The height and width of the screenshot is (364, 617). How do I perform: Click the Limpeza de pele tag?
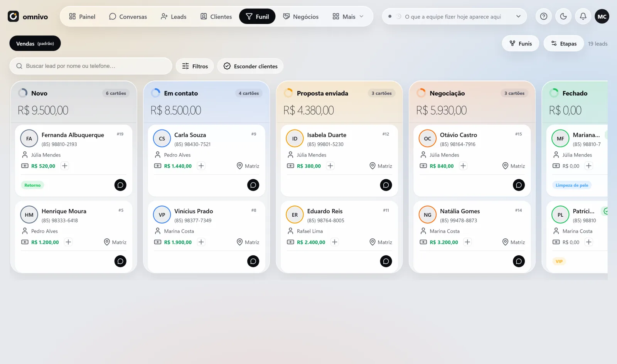point(572,185)
